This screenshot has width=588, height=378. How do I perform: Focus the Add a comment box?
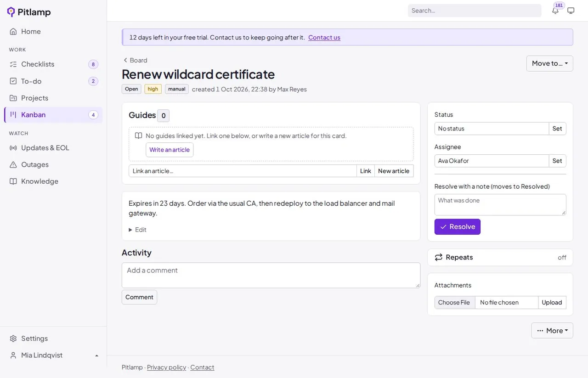tap(271, 276)
